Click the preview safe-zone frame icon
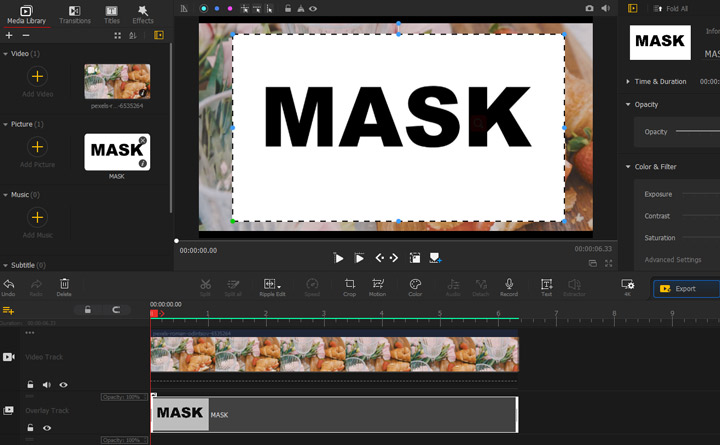720x445 pixels. pos(415,258)
